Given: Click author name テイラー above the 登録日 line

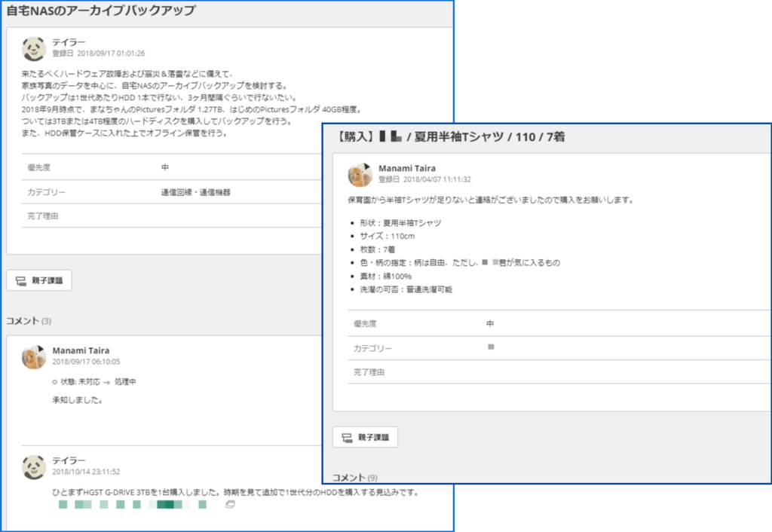Looking at the screenshot, I should (x=69, y=42).
